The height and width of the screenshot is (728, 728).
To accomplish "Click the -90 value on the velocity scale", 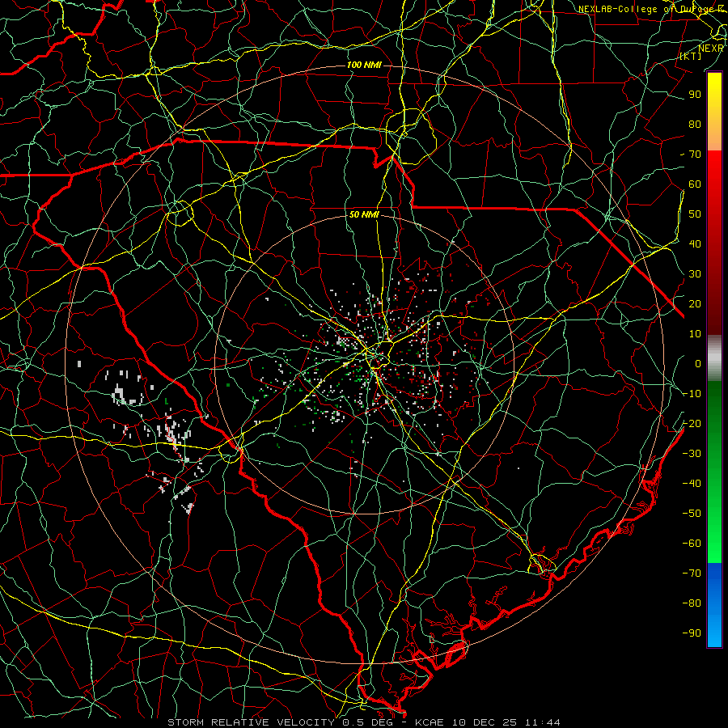I will pos(692,633).
